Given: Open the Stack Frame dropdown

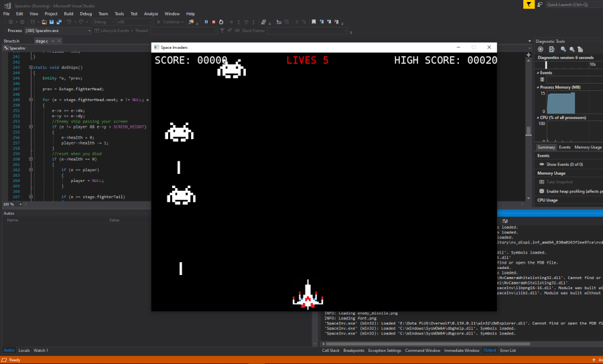Looking at the screenshot, I should click(307, 30).
